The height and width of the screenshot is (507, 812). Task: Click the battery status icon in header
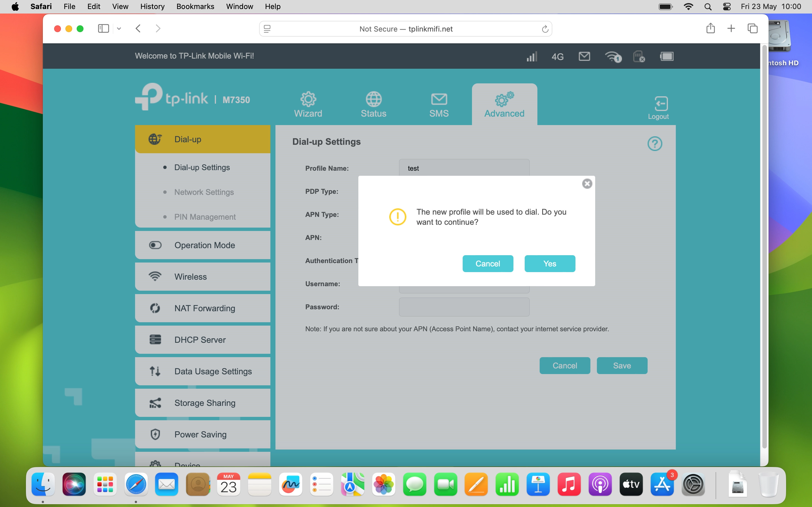point(667,56)
